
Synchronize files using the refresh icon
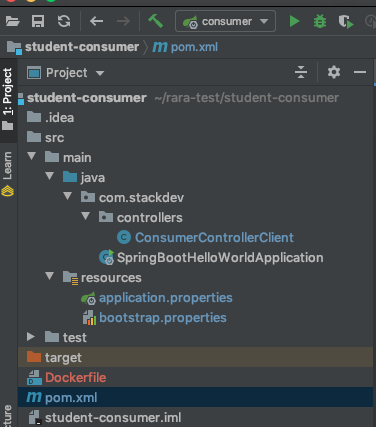pyautogui.click(x=64, y=22)
